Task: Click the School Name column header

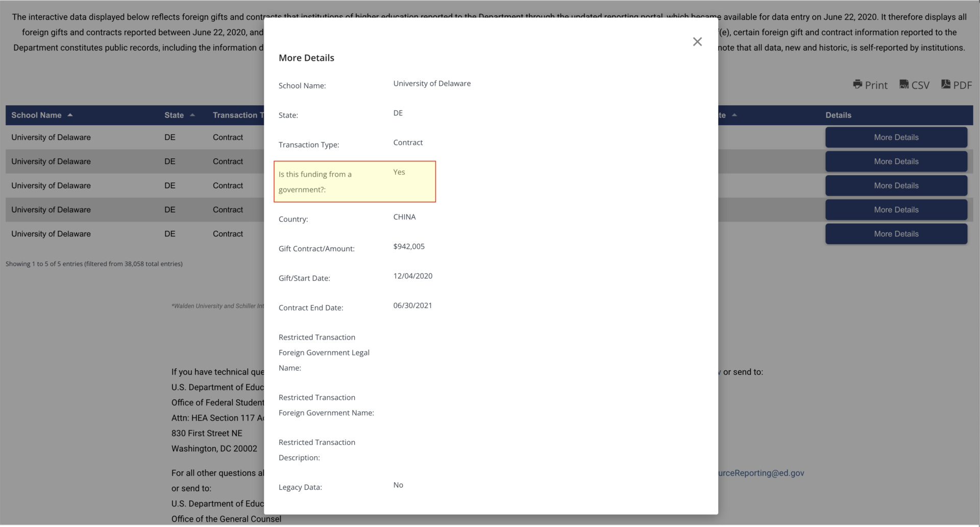Action: 36,115
